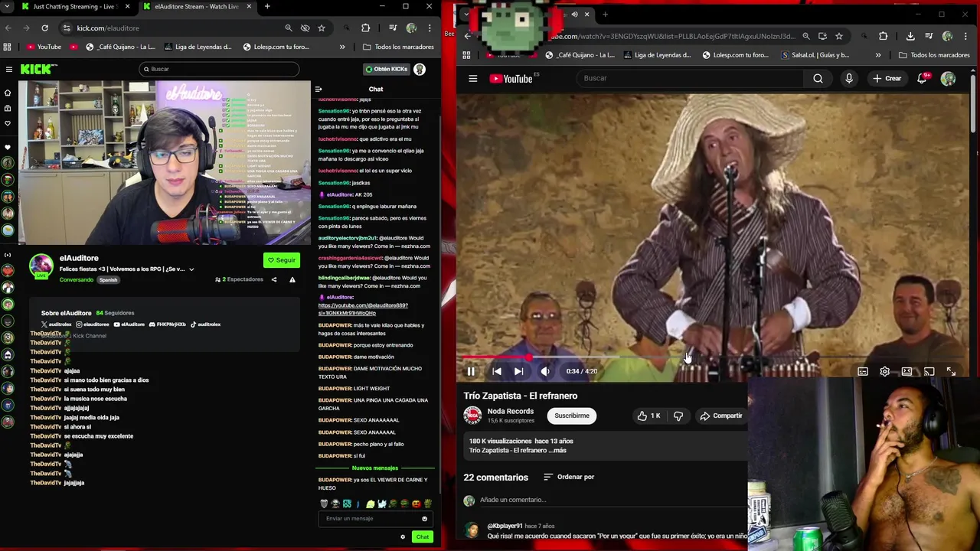980x551 pixels.
Task: Focus the Kick Buscar search field
Action: (219, 69)
